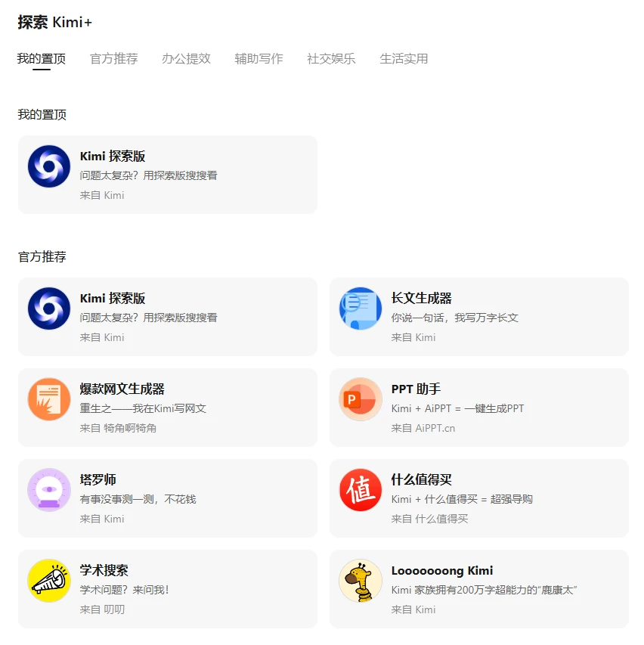Click the 爆款网文生成器 orange icon
644x645 pixels.
coord(49,399)
